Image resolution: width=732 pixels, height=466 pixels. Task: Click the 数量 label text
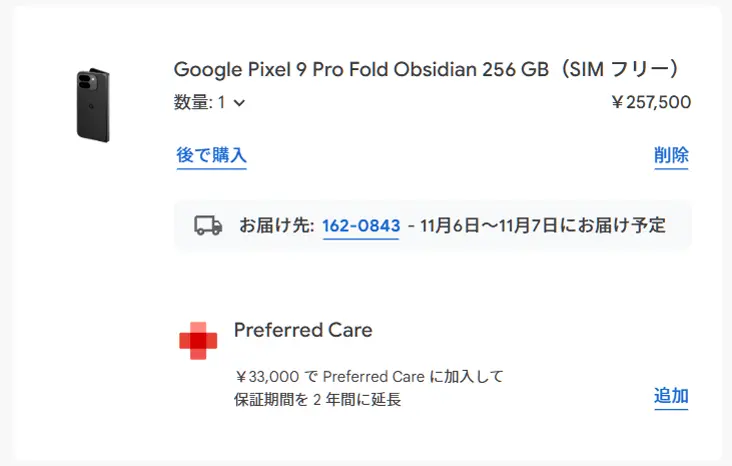[193, 102]
